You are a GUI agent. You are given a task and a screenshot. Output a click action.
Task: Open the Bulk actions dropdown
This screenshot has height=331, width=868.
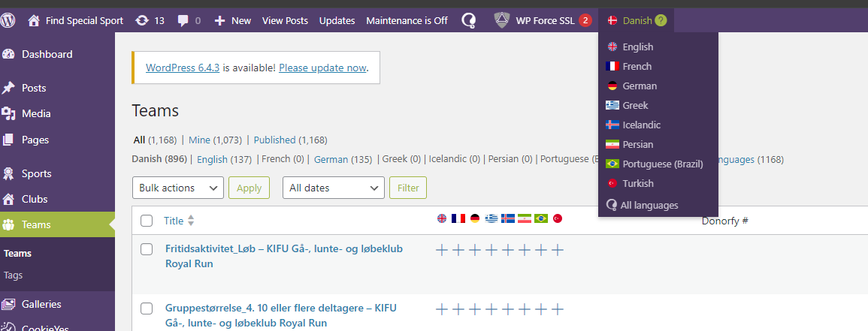point(178,188)
